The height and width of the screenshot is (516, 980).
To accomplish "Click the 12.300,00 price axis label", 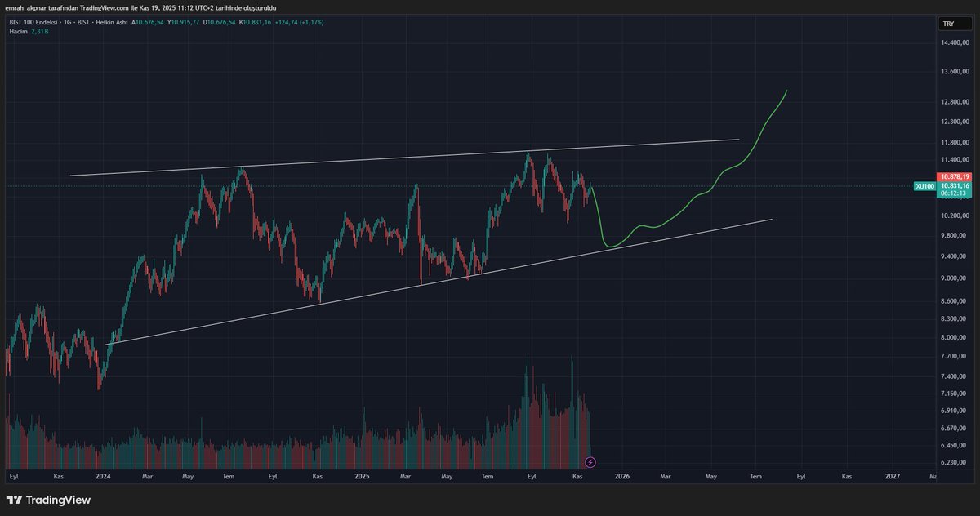I will 954,122.
